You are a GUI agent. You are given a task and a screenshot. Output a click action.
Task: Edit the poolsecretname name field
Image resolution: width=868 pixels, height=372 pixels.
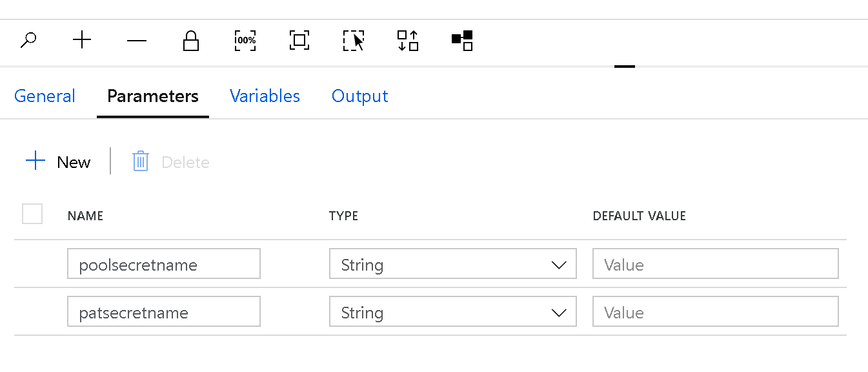point(163,263)
